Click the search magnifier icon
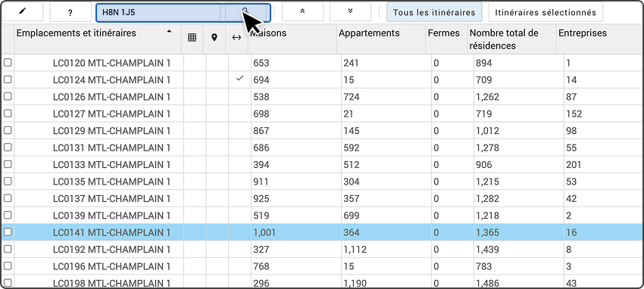The height and width of the screenshot is (289, 644). [245, 11]
